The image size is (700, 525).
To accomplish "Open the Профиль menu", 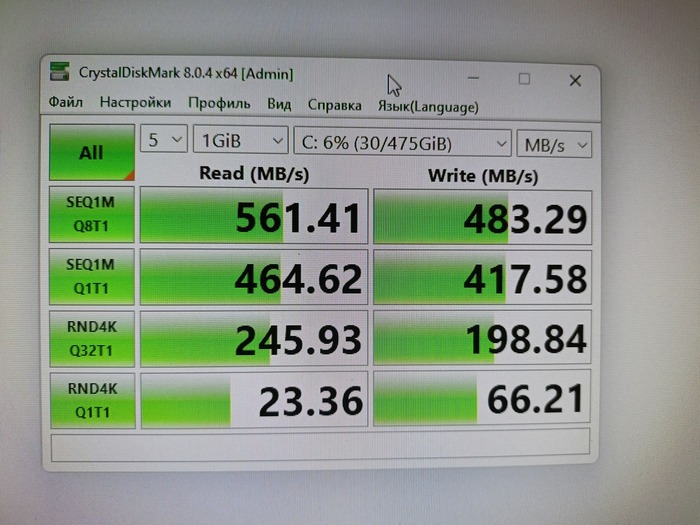I will (x=219, y=104).
